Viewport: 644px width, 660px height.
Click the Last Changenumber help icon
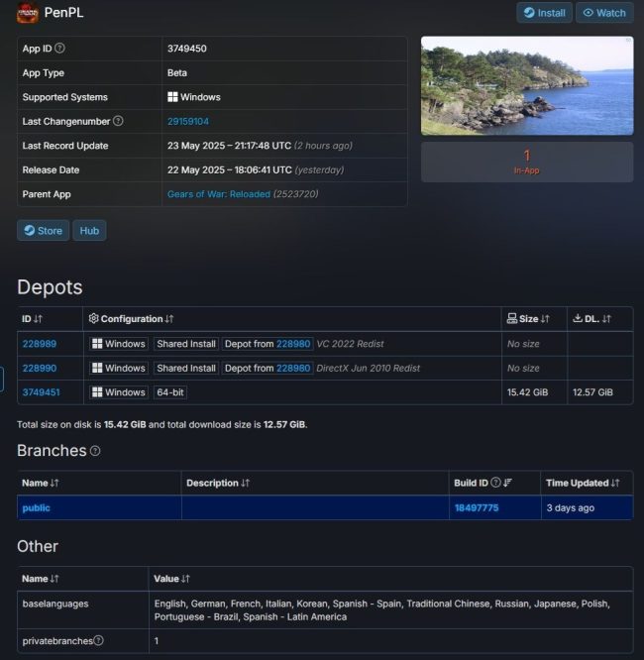[118, 121]
